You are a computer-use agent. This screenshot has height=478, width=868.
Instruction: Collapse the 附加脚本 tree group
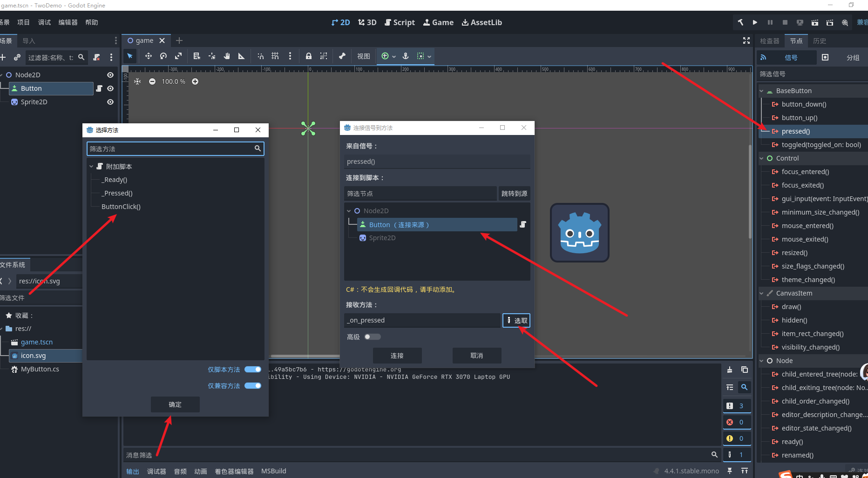(x=92, y=167)
